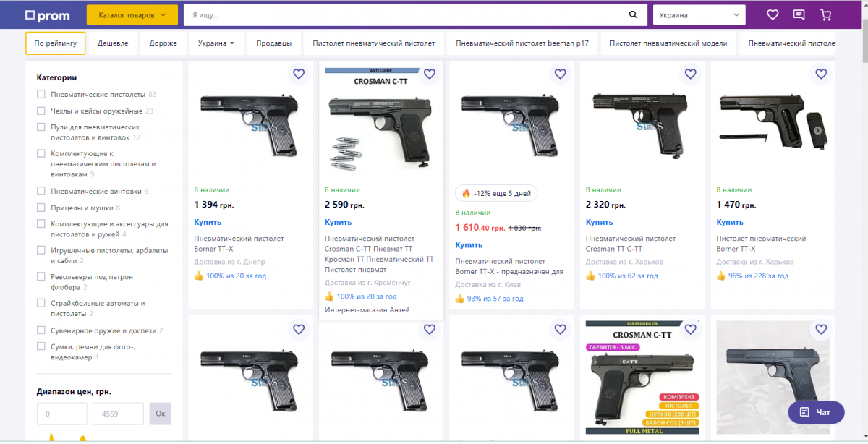Image resolution: width=868 pixels, height=444 pixels.
Task: Add Crosman C-TT 2 590 грн to favorites
Action: click(429, 74)
